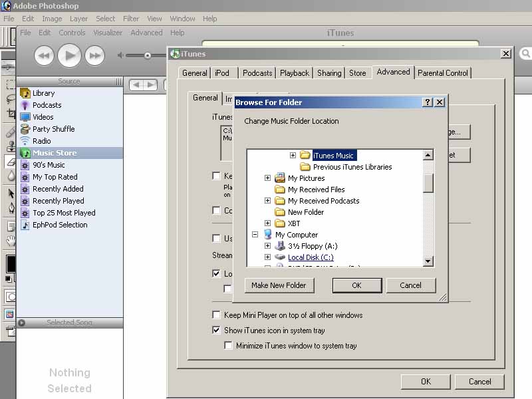Screen dimensions: 532x399
Task: Open Photoshop's Filter menu
Action: [131, 19]
